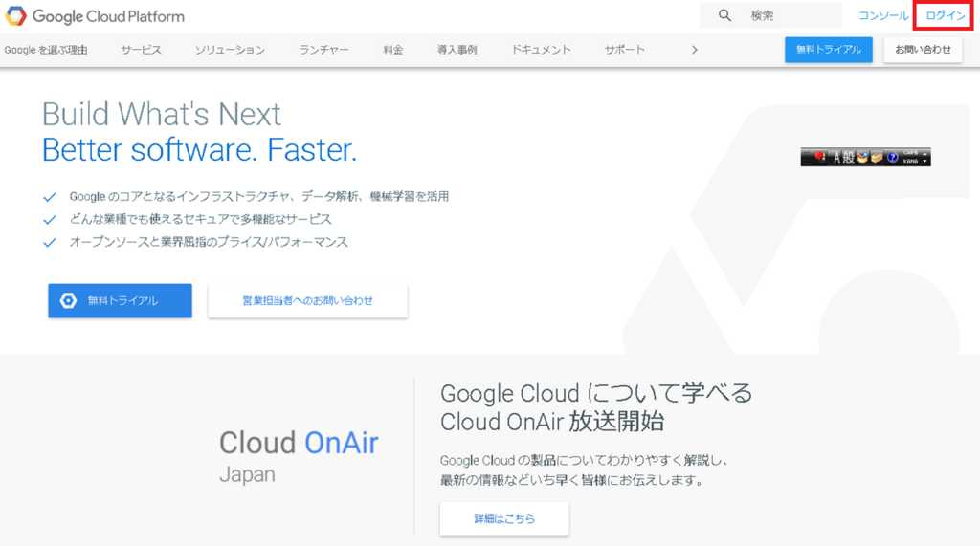
Task: Click 'Better software. Faster.' headline
Action: 199,150
